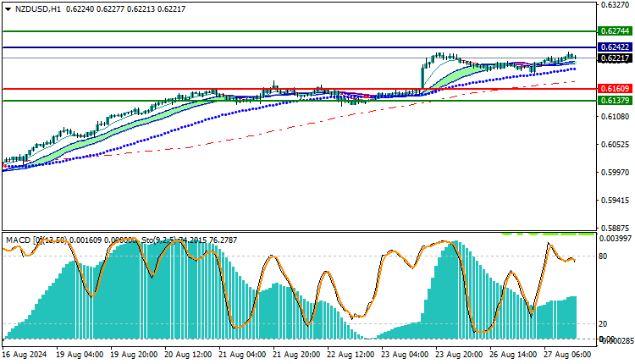Click the 19 Aug 04:00 time label

point(80,355)
